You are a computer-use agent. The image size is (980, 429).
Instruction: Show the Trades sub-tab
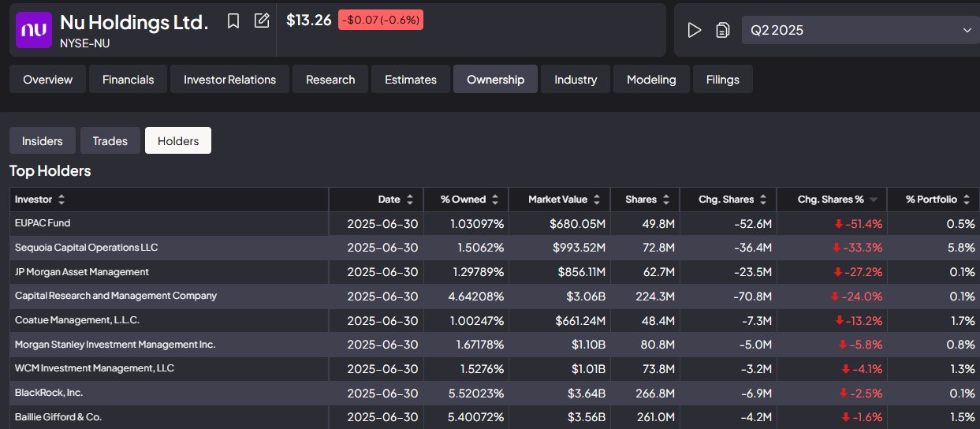(110, 140)
